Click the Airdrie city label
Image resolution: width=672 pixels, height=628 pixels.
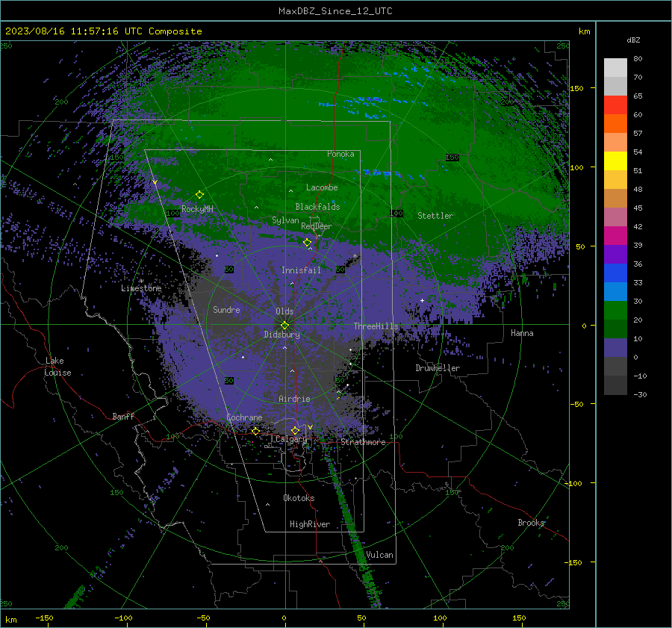click(294, 399)
